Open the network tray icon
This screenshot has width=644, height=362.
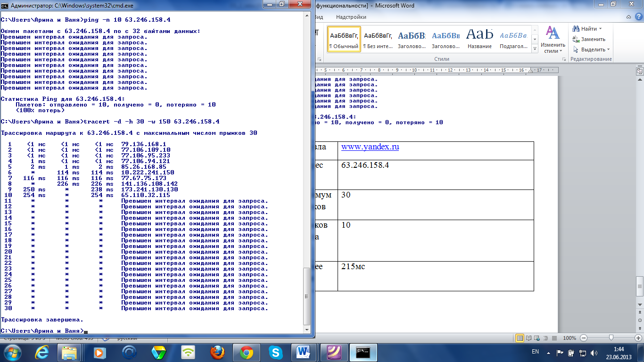point(583,352)
